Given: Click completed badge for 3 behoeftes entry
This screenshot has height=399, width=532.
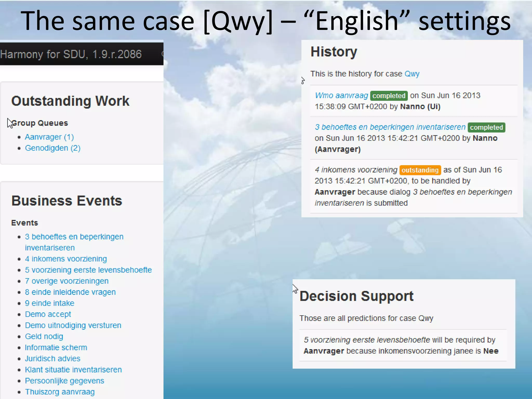Looking at the screenshot, I should [487, 127].
